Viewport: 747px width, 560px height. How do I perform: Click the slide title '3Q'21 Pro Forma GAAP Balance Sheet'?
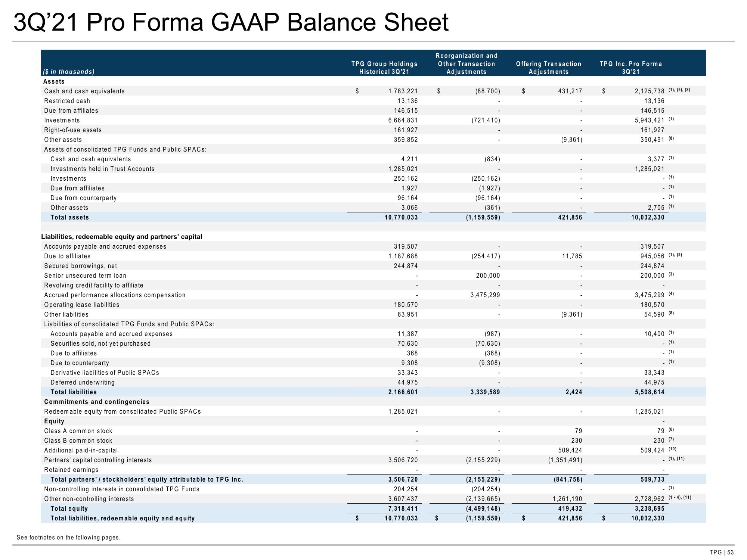[x=231, y=22]
